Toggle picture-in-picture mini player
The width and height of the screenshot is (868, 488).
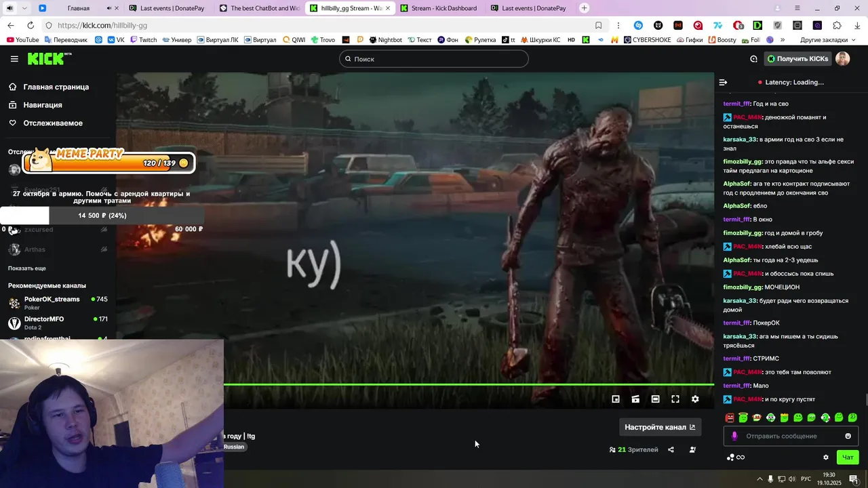[x=616, y=399]
